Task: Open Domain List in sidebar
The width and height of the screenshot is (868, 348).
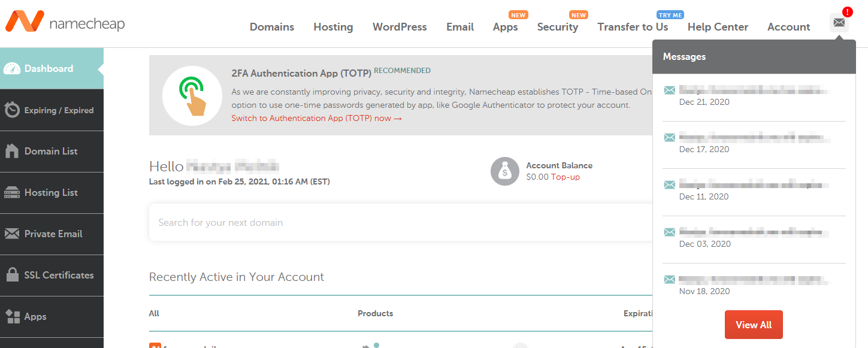Action: click(52, 152)
